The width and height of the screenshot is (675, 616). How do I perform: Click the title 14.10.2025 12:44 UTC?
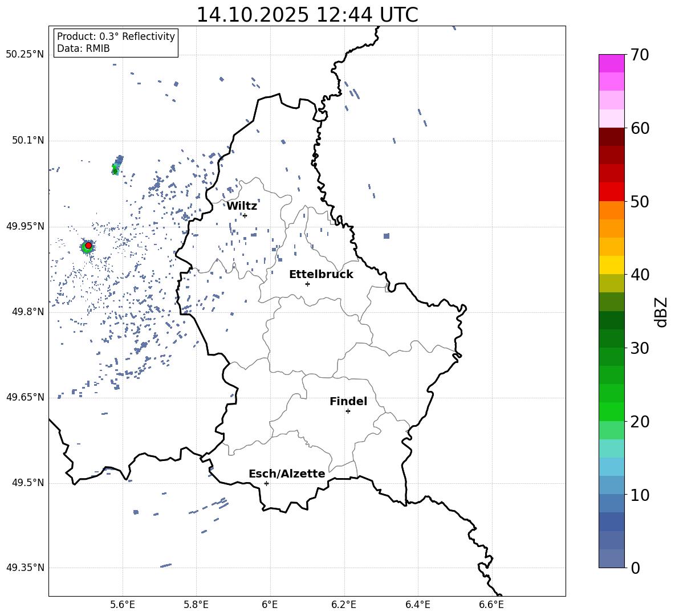(307, 15)
